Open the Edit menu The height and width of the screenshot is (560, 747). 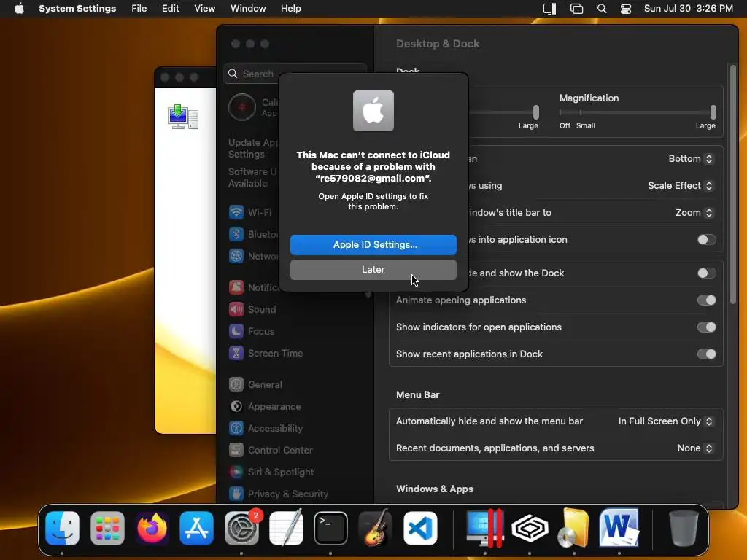click(x=170, y=9)
